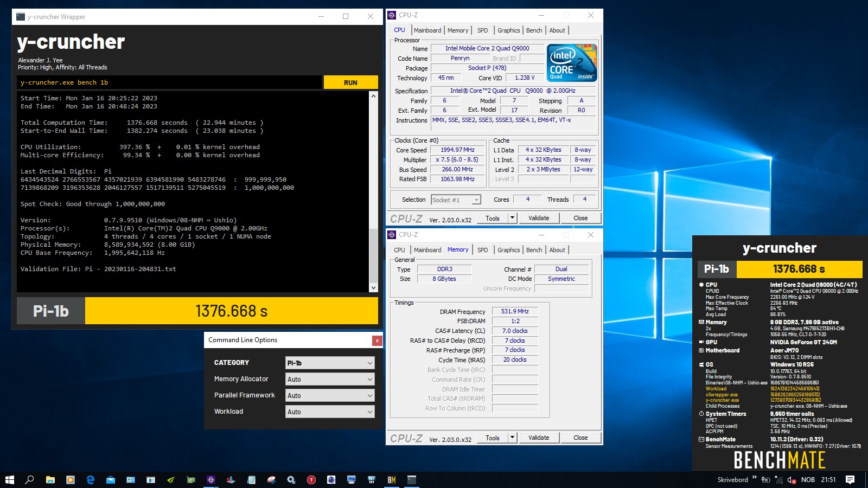
Task: Click the Validation File line in output
Action: pos(98,269)
